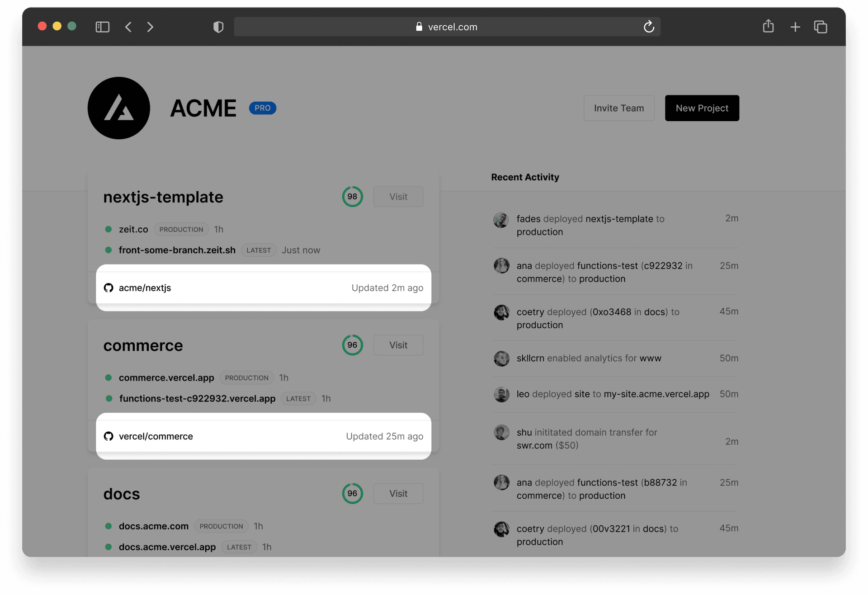
Task: Visit the commerce project
Action: click(398, 345)
